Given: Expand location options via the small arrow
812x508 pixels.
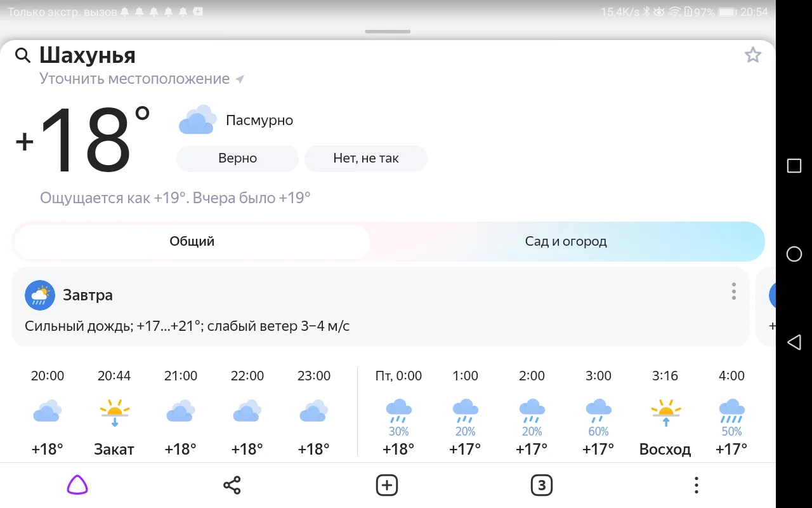Looking at the screenshot, I should click(x=239, y=78).
